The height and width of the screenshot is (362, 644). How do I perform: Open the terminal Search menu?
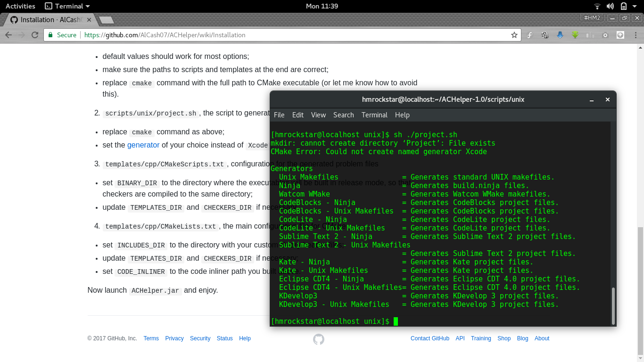click(344, 115)
